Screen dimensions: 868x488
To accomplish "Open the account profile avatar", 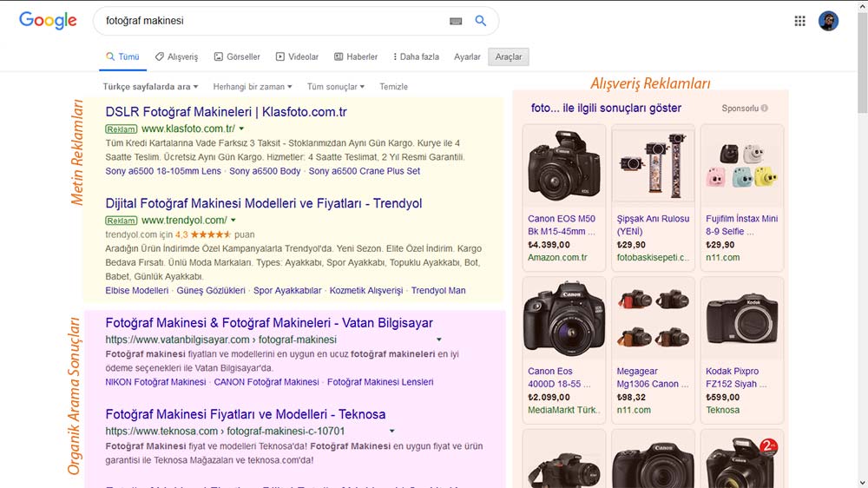I will [828, 21].
